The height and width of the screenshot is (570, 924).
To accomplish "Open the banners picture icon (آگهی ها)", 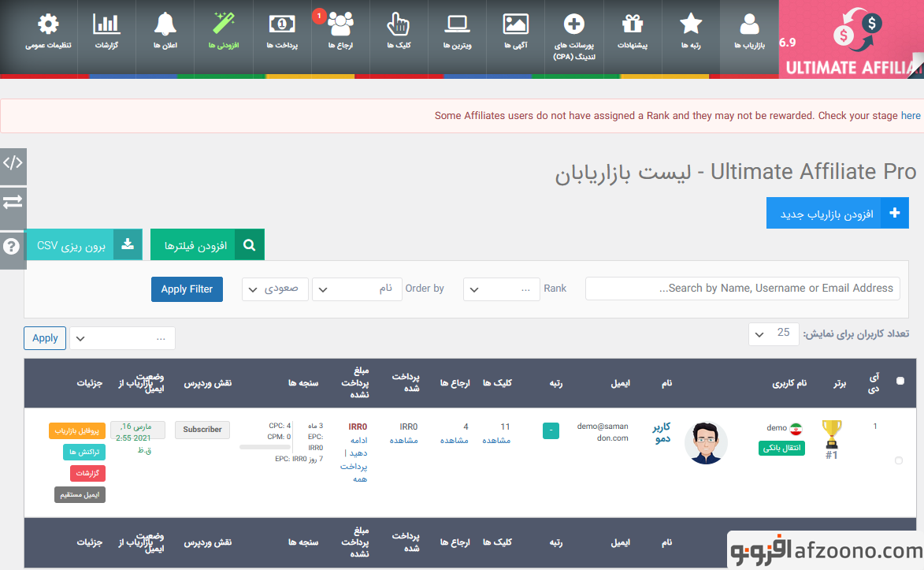I will point(516,24).
